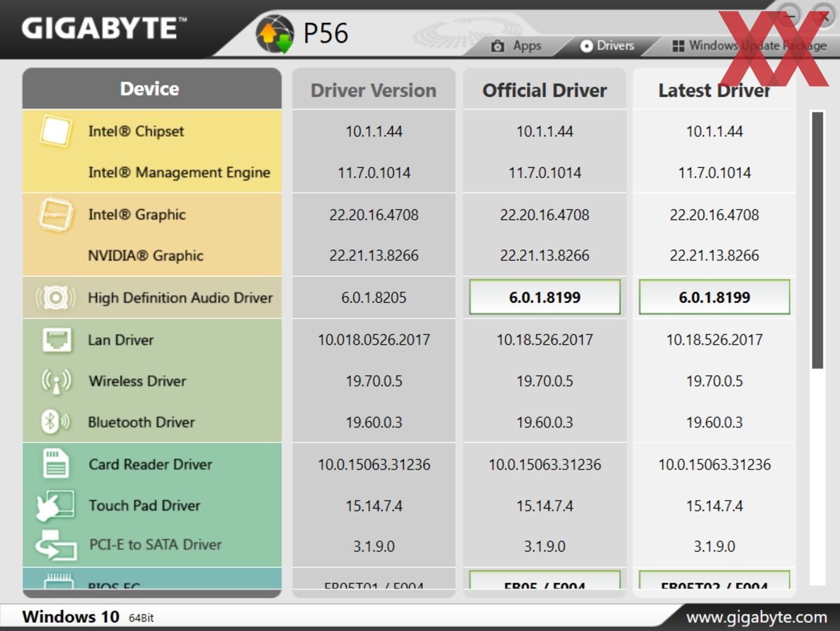Click the Official Driver column header
840x631 pixels.
(545, 90)
